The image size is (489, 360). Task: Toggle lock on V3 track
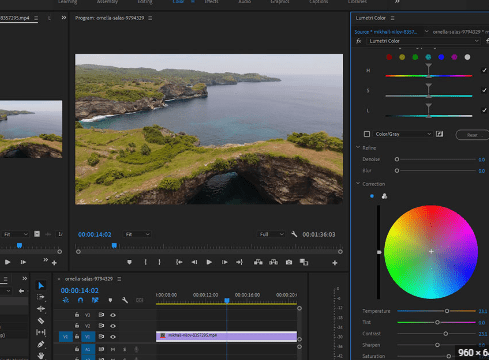tap(77, 315)
